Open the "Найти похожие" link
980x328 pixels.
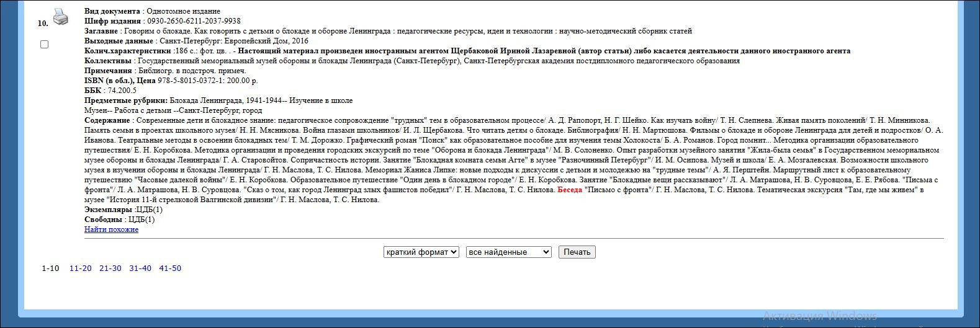111,229
